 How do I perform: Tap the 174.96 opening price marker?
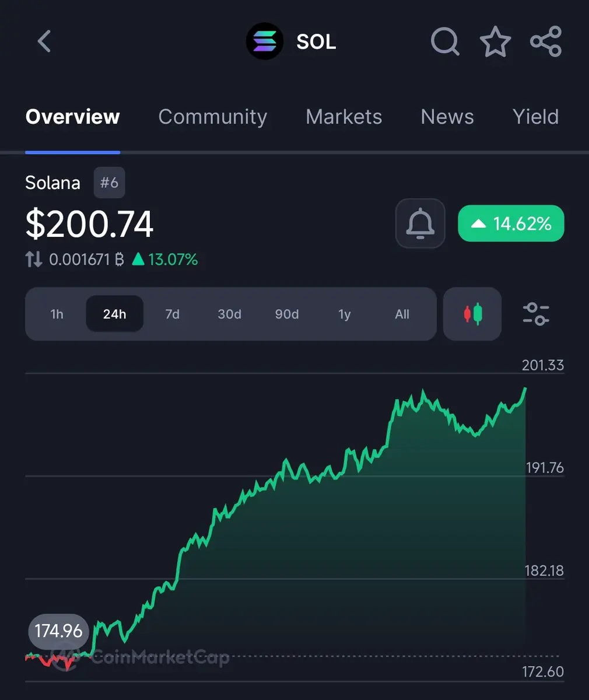[58, 631]
